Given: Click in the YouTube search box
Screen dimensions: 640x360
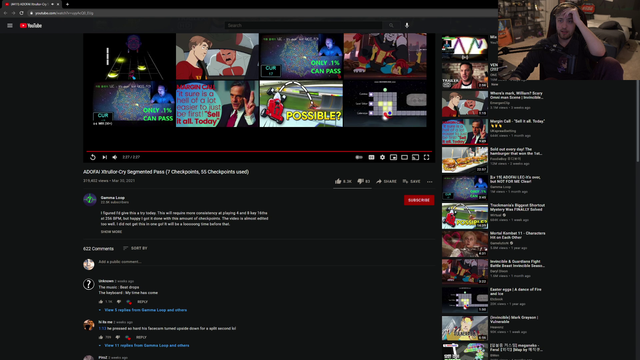Looking at the screenshot, I should (x=303, y=25).
